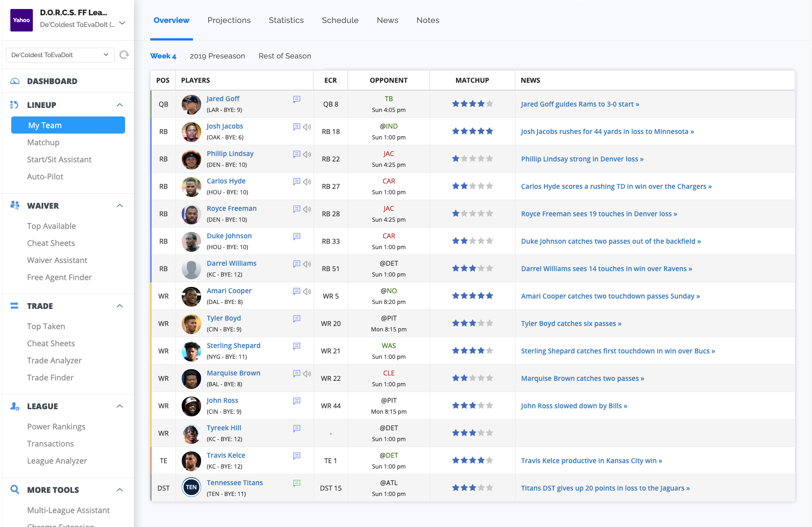Open the Trade Analyzer
The height and width of the screenshot is (527, 812).
(x=54, y=361)
